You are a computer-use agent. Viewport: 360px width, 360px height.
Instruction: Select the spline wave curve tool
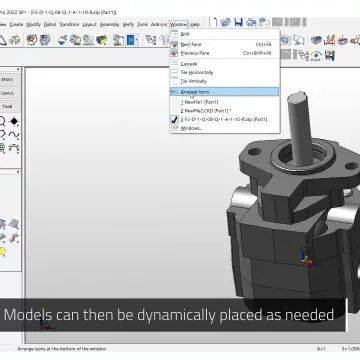coord(14,134)
